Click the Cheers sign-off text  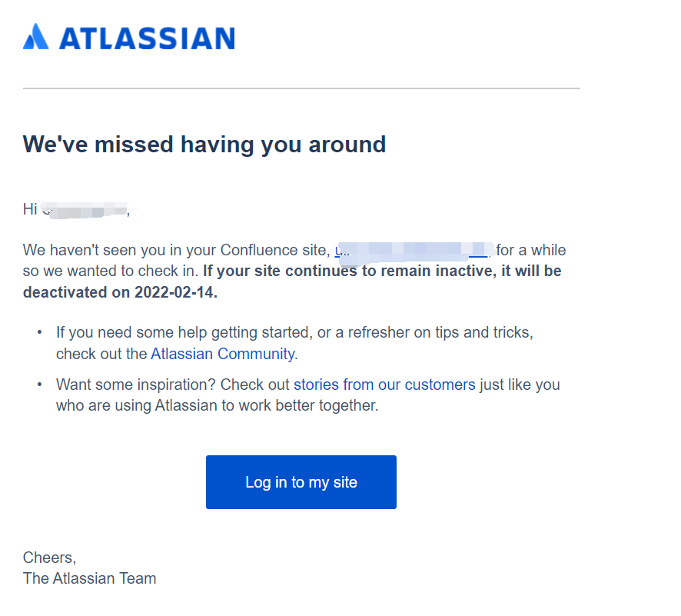(x=49, y=558)
